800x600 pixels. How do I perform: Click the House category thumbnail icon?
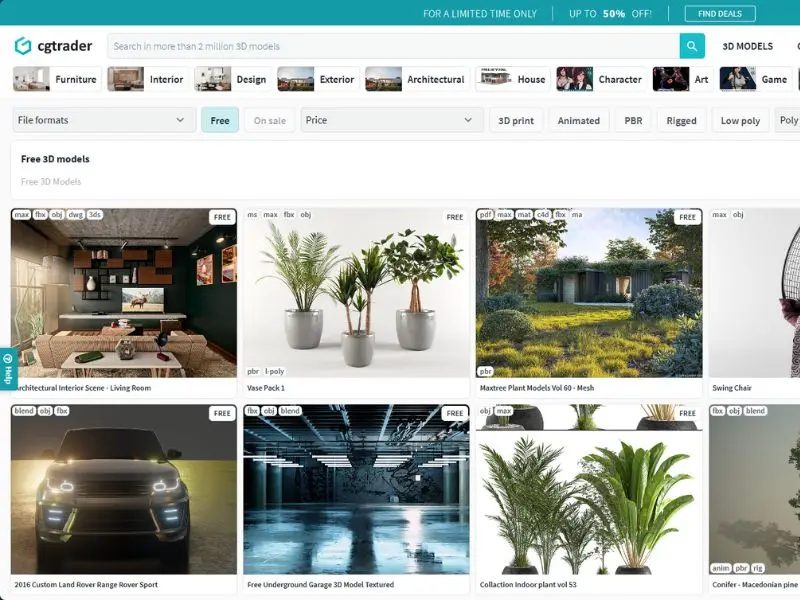pos(494,79)
